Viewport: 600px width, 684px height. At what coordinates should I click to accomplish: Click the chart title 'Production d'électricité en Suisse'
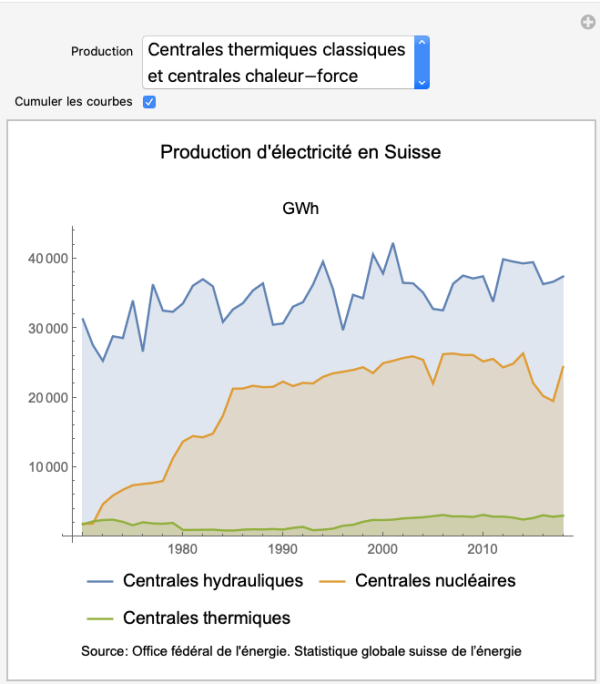pos(300,153)
